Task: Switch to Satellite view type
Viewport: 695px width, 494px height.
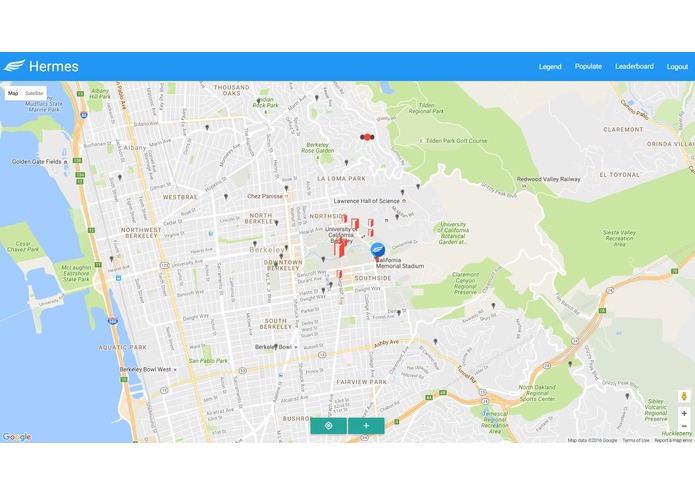Action: click(x=34, y=93)
